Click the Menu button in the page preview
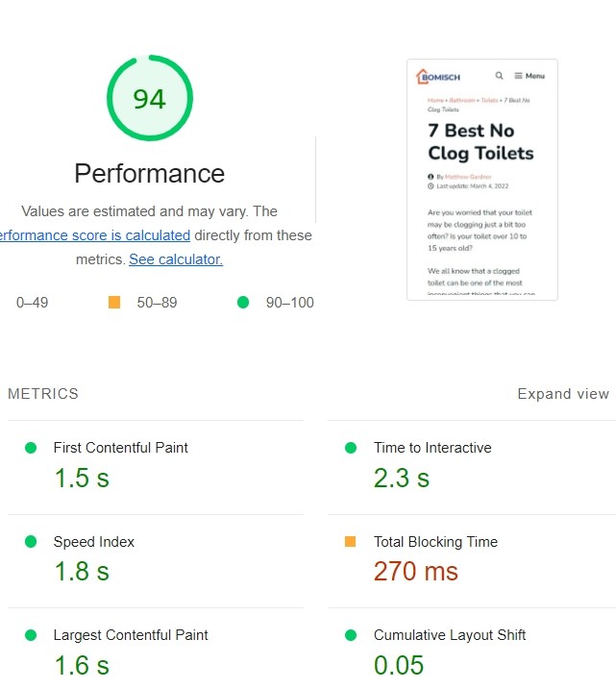The height and width of the screenshot is (689, 616). click(x=530, y=76)
